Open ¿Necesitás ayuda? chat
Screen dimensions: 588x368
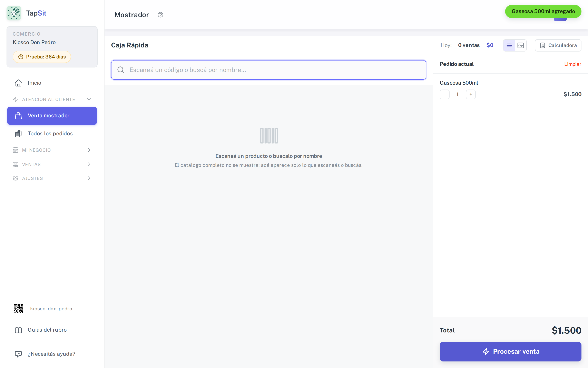pyautogui.click(x=52, y=354)
